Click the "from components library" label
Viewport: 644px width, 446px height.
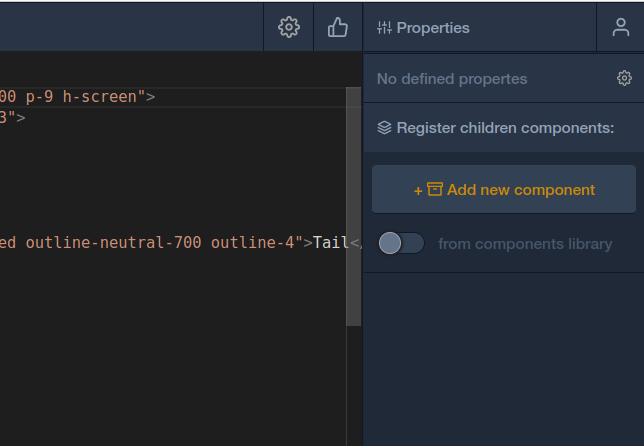(525, 244)
